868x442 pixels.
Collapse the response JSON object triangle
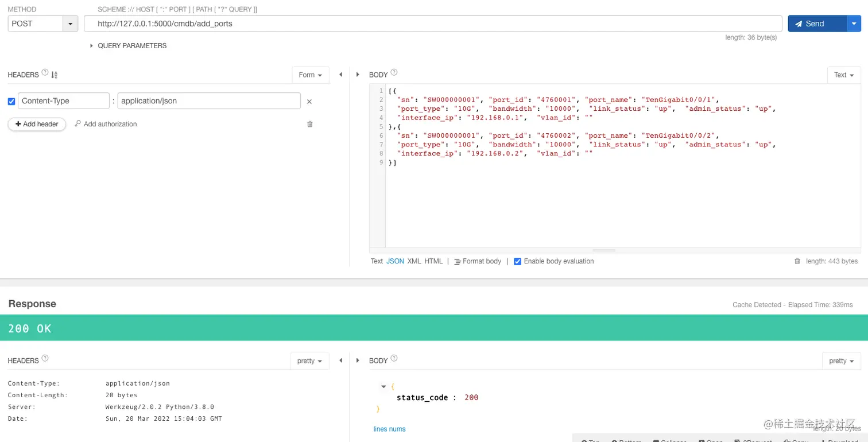(383, 386)
